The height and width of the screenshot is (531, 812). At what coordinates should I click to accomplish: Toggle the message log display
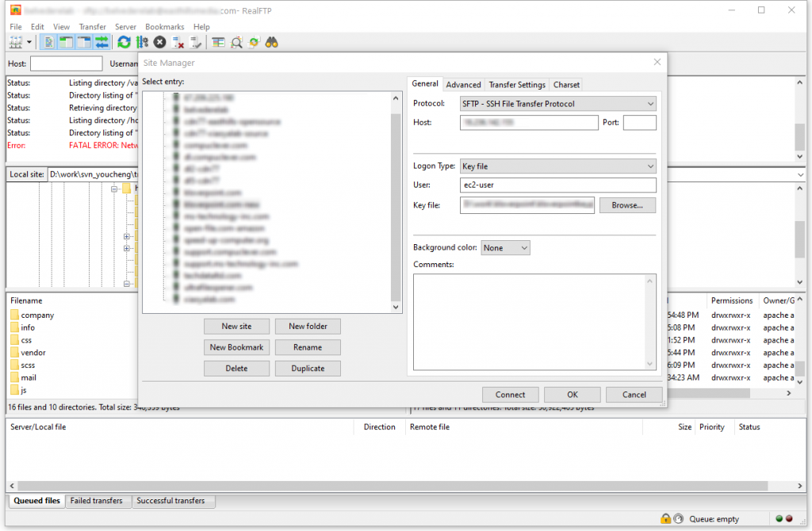49,42
